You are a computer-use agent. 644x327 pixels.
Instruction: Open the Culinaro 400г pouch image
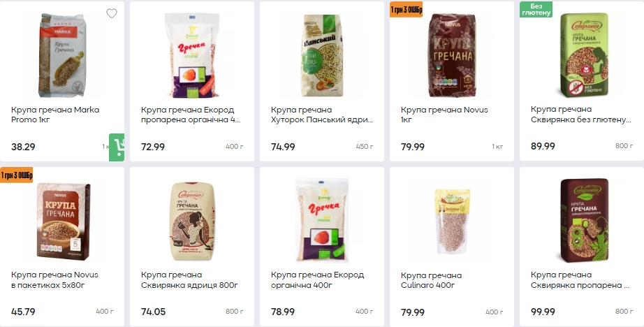point(452,221)
